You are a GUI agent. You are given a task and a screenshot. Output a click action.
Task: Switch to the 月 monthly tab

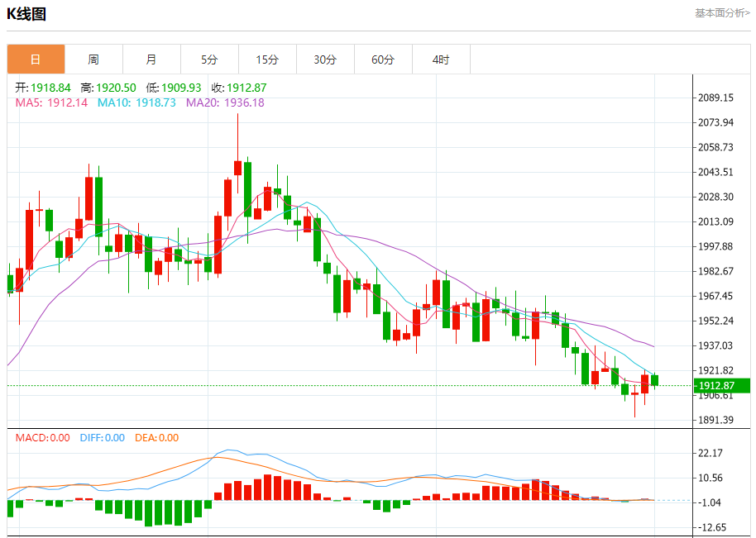[151, 60]
